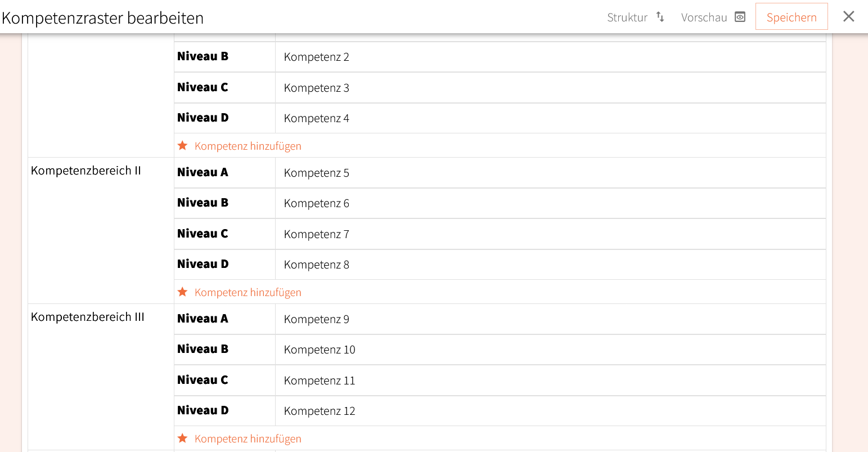Click the Kompetenz 7 cell
868x452 pixels.
pyautogui.click(x=550, y=234)
